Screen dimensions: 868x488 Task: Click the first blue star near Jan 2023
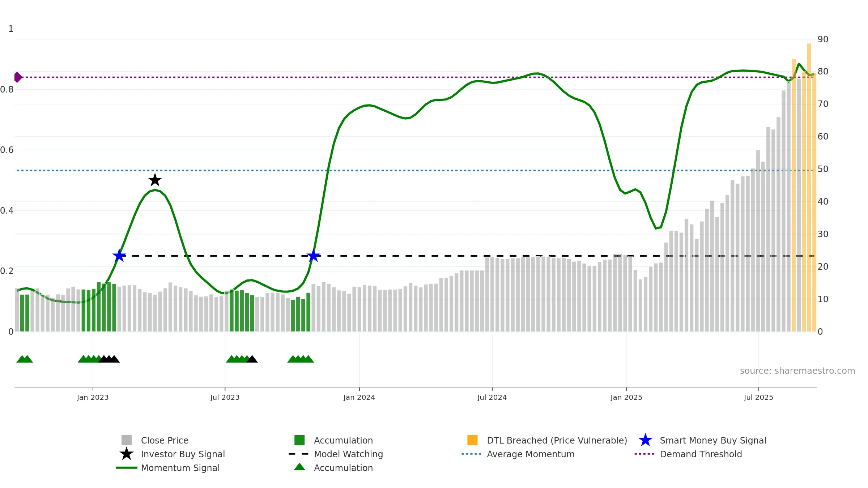click(x=119, y=256)
